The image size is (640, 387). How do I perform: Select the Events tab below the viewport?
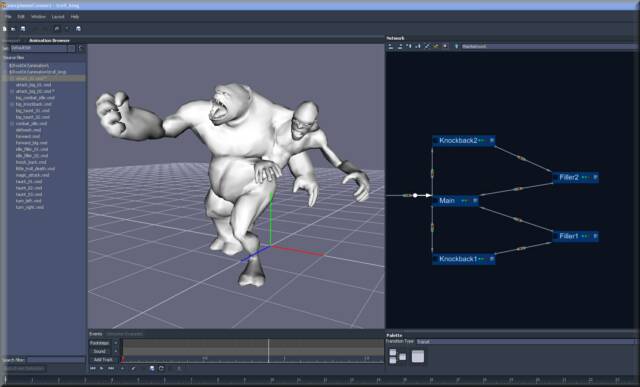coord(96,334)
